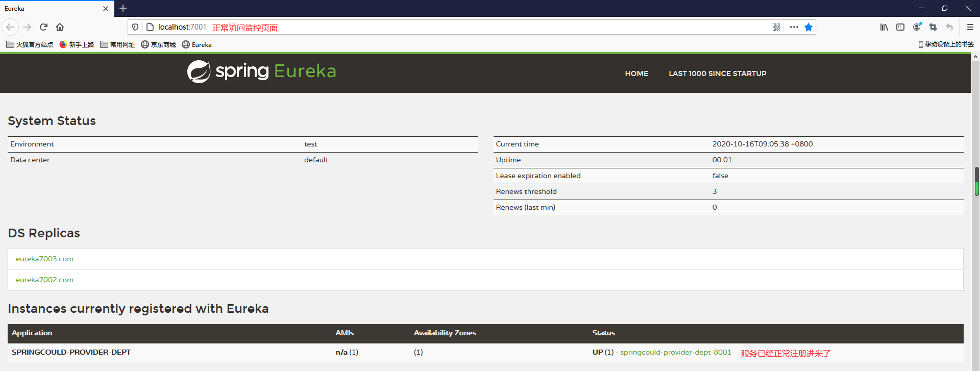Open the page actions three-dot menu
This screenshot has height=371, width=980.
(794, 27)
